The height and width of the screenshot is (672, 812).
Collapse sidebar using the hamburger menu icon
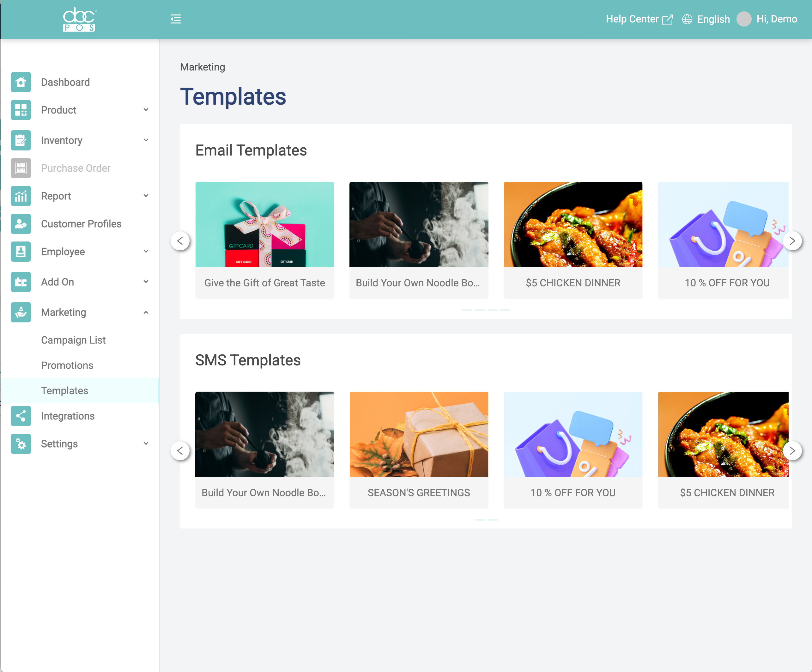click(x=176, y=19)
